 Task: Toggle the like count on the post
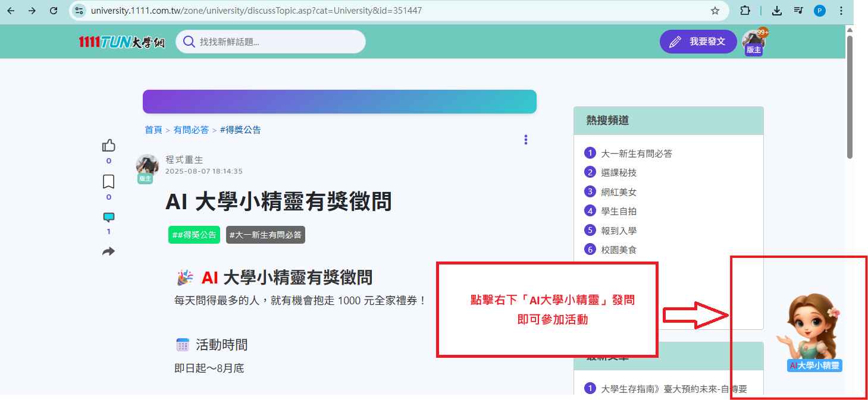pyautogui.click(x=108, y=144)
